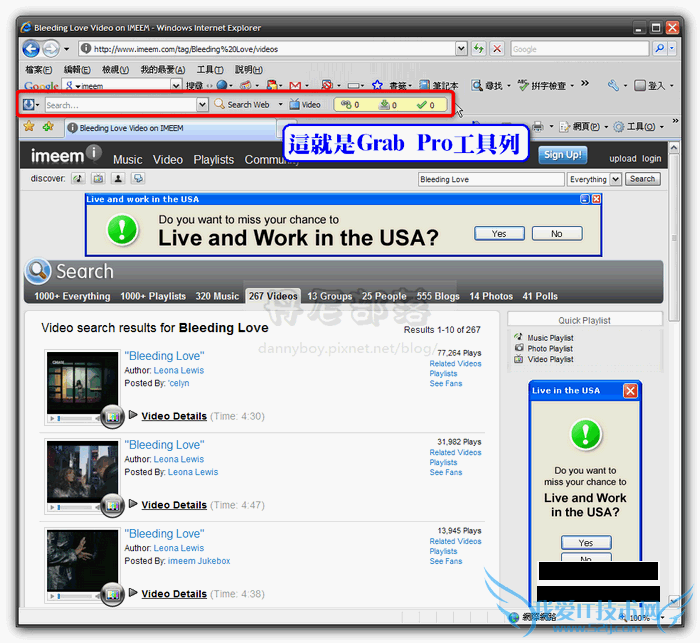Click the login link
700x643 pixels.
651,159
